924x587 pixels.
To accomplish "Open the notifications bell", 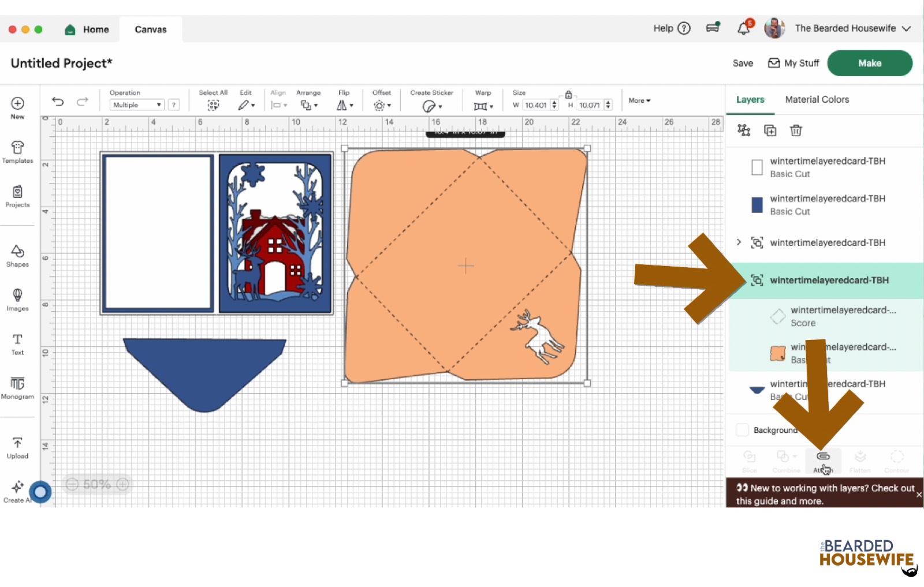I will (x=744, y=28).
